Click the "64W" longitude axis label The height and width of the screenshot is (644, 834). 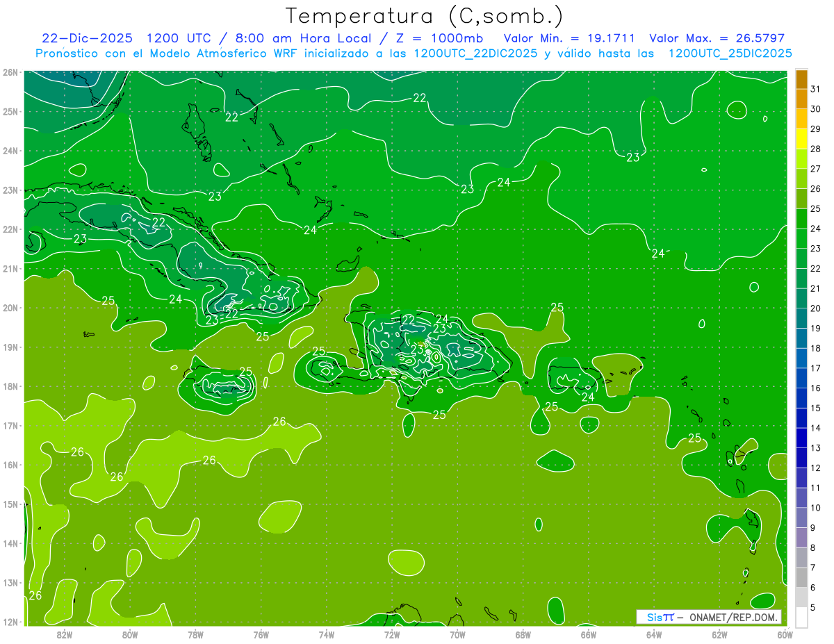tap(654, 634)
